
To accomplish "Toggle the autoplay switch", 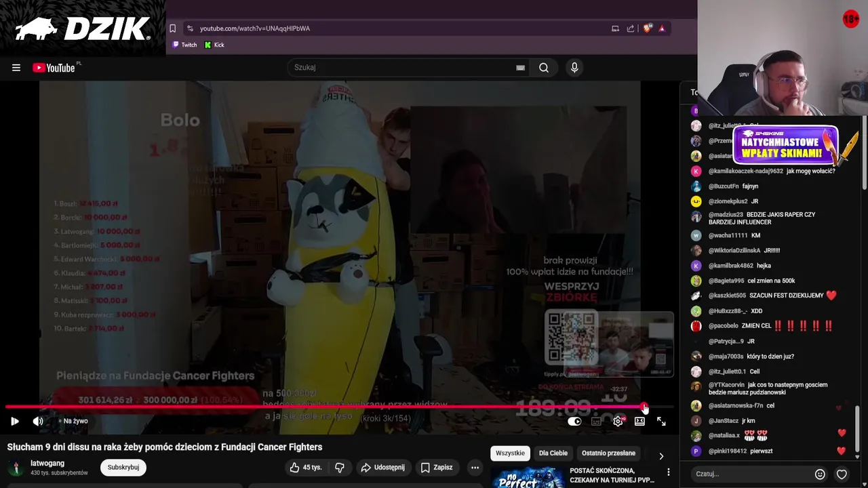I will pyautogui.click(x=574, y=422).
